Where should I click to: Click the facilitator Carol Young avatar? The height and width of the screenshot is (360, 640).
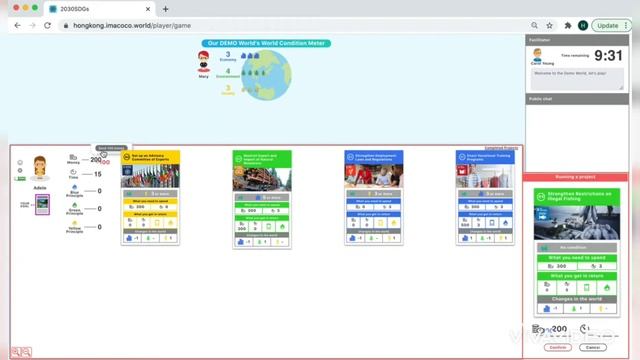pyautogui.click(x=538, y=55)
